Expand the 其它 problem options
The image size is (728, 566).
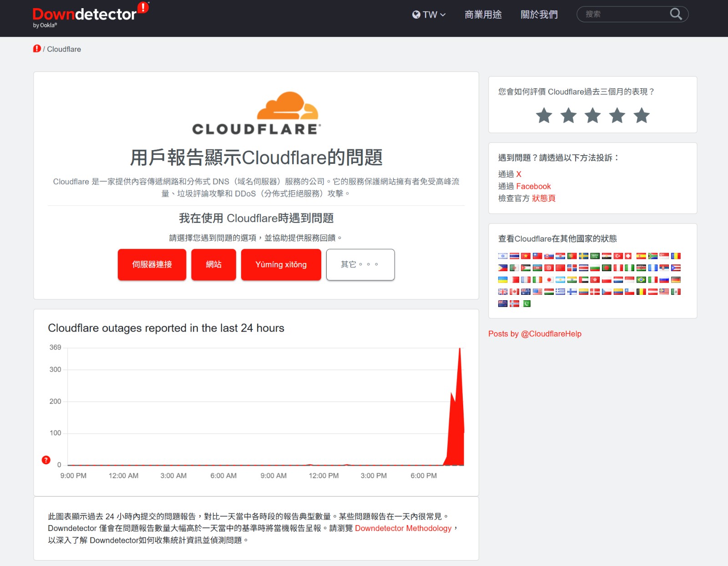[360, 264]
